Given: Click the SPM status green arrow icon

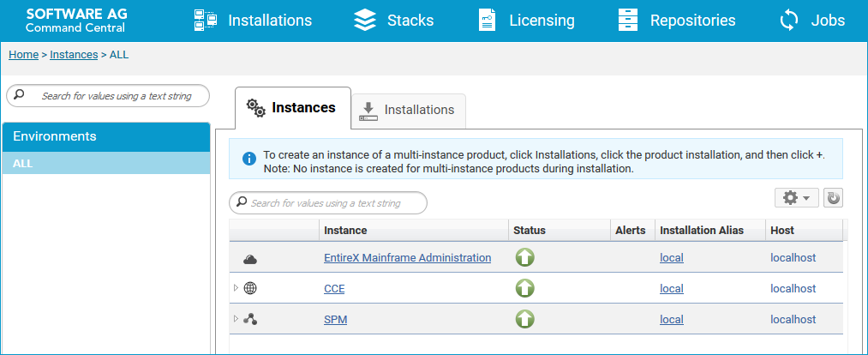Looking at the screenshot, I should 524,319.
